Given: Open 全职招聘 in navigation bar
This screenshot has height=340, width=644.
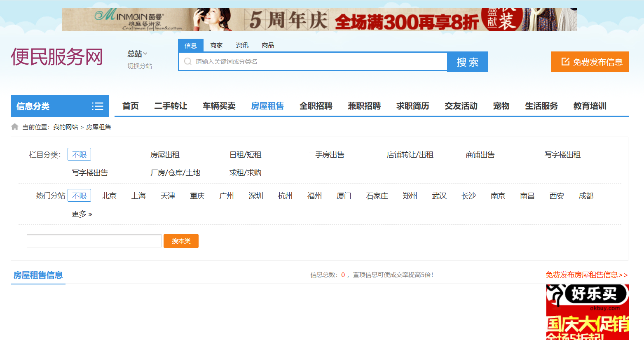Looking at the screenshot, I should (316, 106).
